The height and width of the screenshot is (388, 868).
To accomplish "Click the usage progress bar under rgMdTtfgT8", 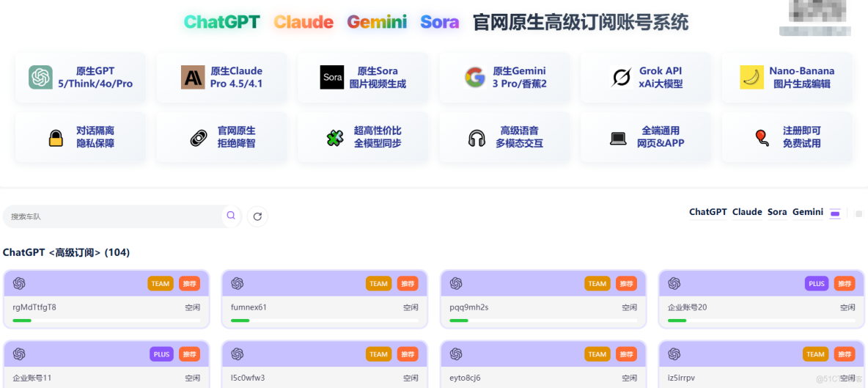I will point(106,321).
